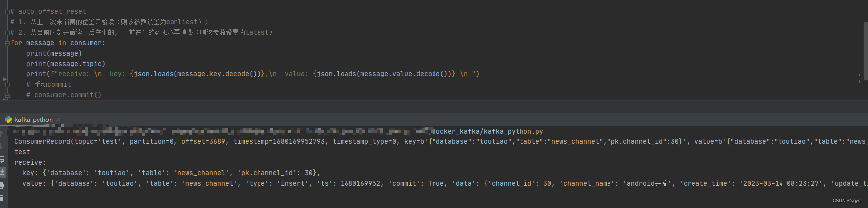Click the fold marker beside consumer.commit() comment

pyautogui.click(x=7, y=95)
